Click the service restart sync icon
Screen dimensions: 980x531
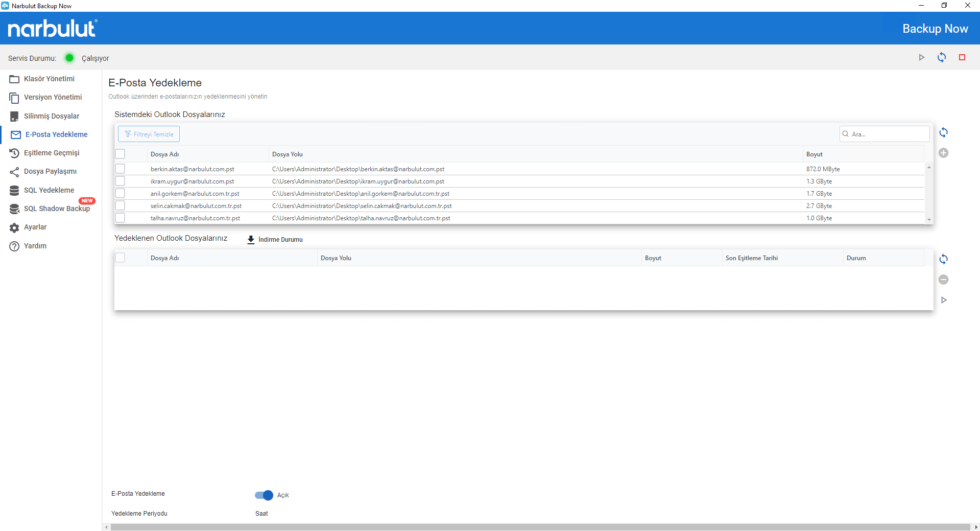click(x=942, y=57)
